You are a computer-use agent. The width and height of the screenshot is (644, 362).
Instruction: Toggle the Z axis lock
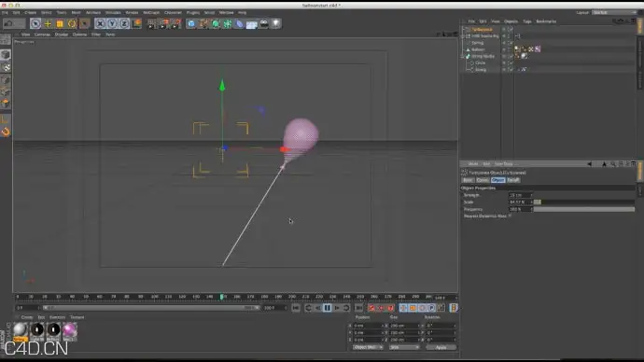click(124, 24)
